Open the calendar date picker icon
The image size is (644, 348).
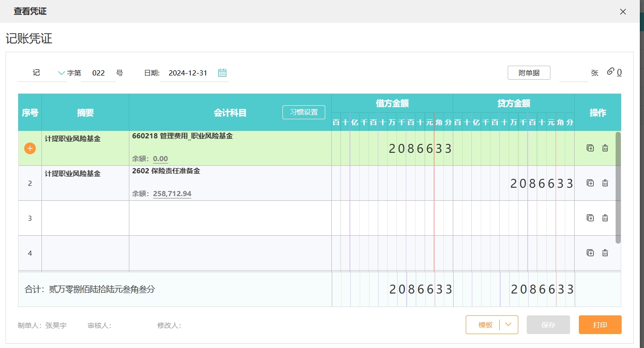[222, 73]
